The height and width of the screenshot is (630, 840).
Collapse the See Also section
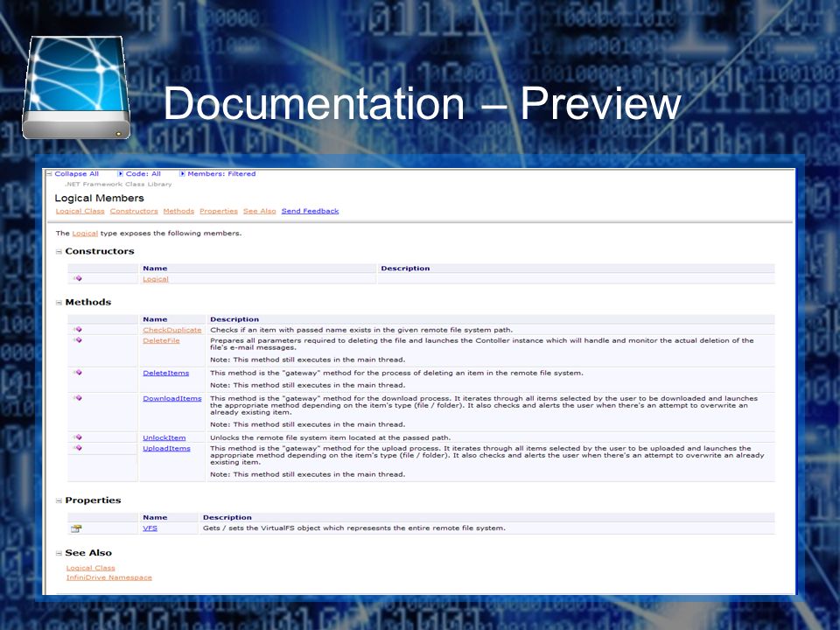(59, 553)
